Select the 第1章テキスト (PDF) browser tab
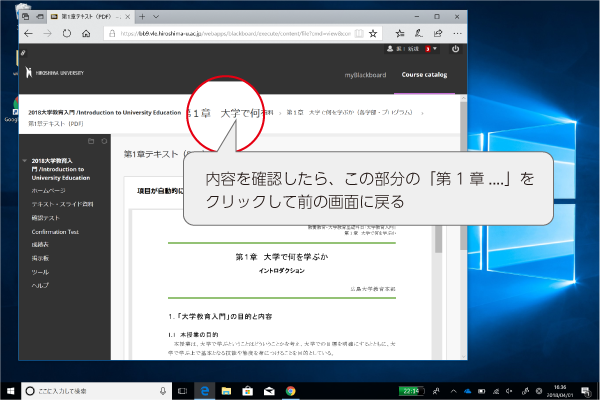 coord(91,16)
